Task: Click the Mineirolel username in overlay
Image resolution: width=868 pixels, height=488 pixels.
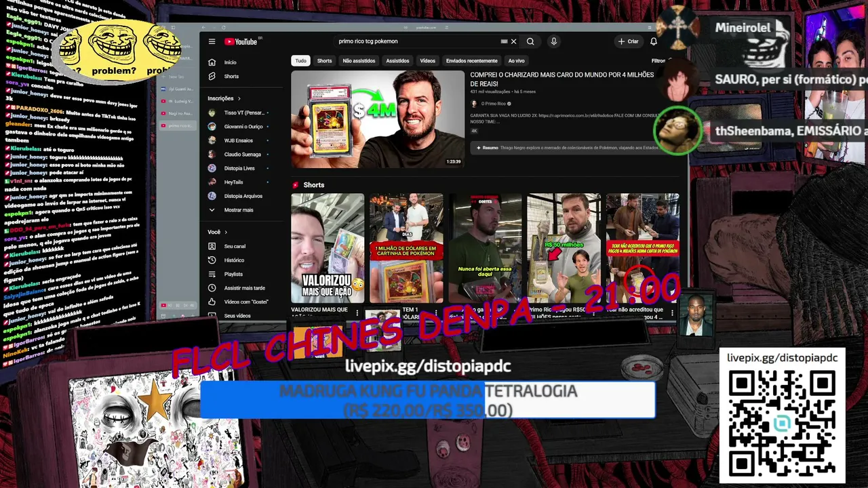Action: (743, 28)
